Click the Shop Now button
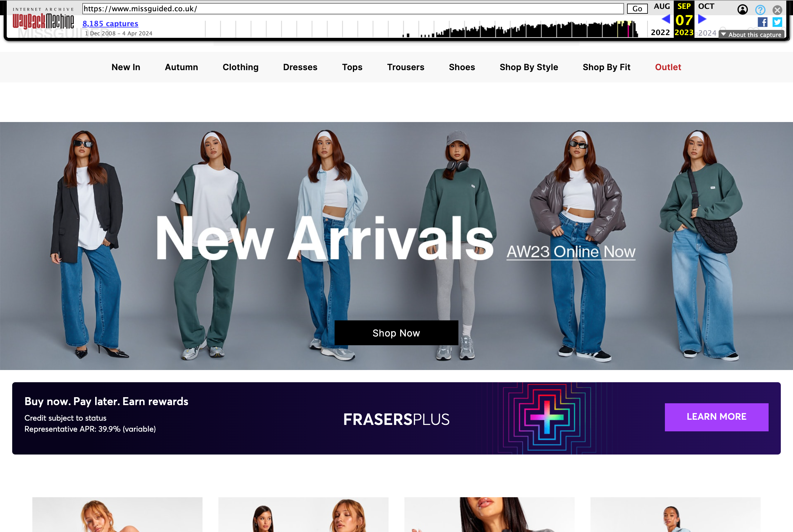This screenshot has height=532, width=793. pos(396,333)
